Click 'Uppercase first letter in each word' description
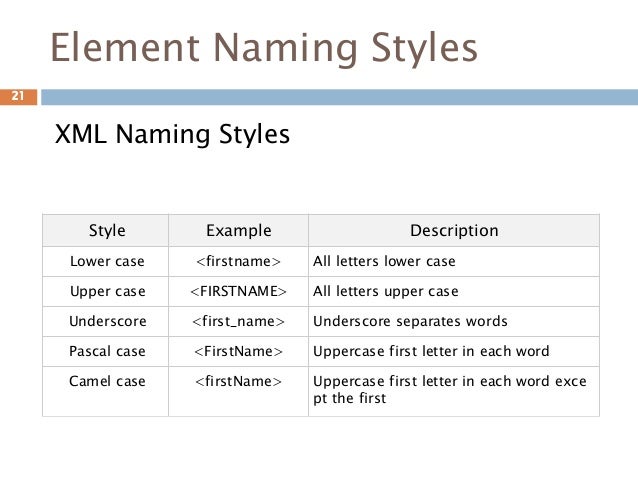The width and height of the screenshot is (638, 479). [x=431, y=351]
